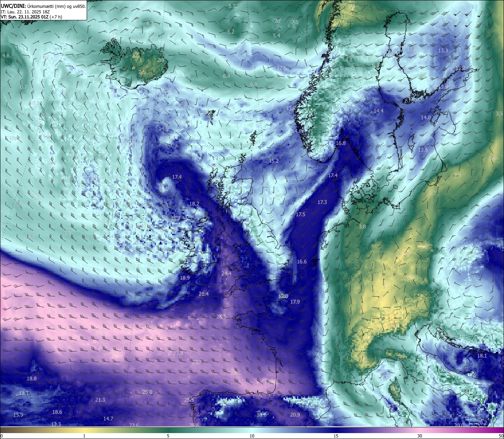504x439 pixels.
Task: Click the 'VT: Sun. 23.11.2025 01Z (+7 h)' line
Action: tap(31, 17)
